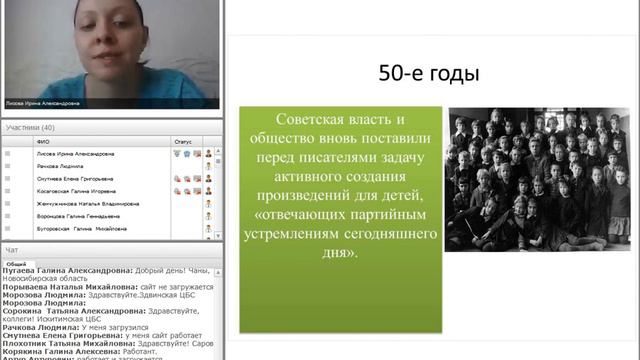Select participant Косаговская Галина Игоревна in the list
Viewport: 640px width, 360px height.
click(76, 191)
